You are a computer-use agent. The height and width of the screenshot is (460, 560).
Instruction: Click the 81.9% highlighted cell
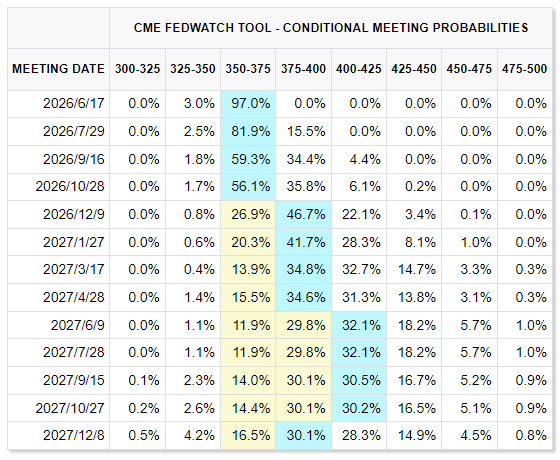click(248, 132)
